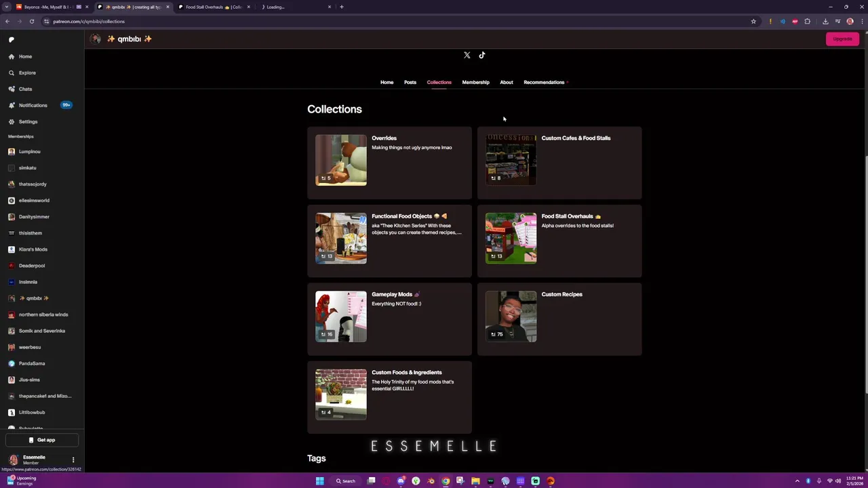Click the Custom Recipes thumbnail with 75 posts
Screen dimensions: 868x488
pyautogui.click(x=511, y=317)
